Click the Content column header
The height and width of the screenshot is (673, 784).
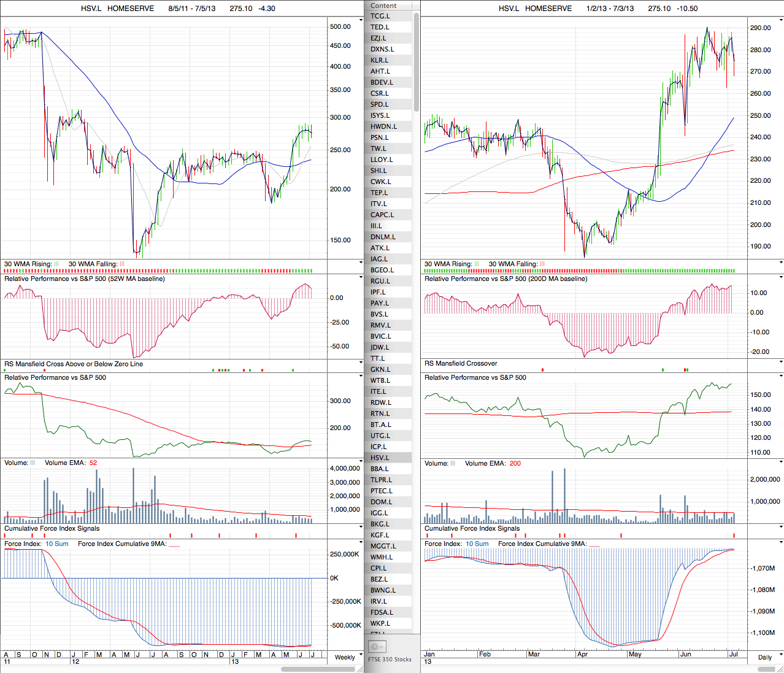click(384, 6)
